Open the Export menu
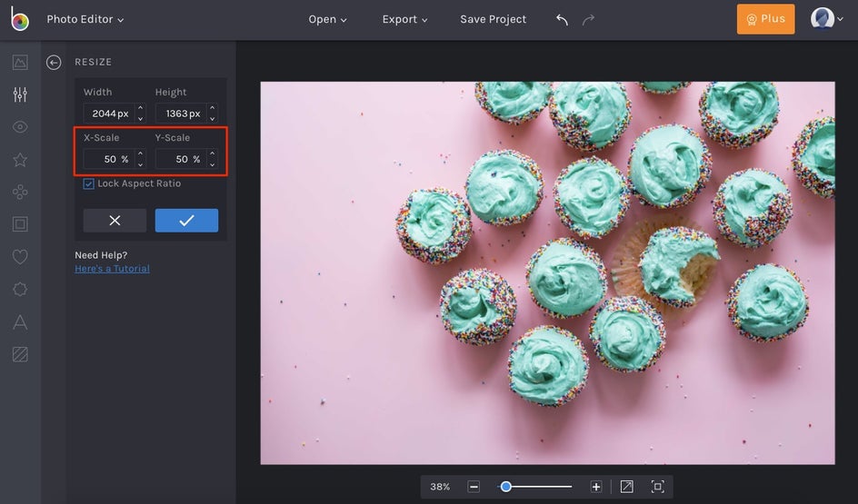Viewport: 858px width, 504px height. click(404, 19)
